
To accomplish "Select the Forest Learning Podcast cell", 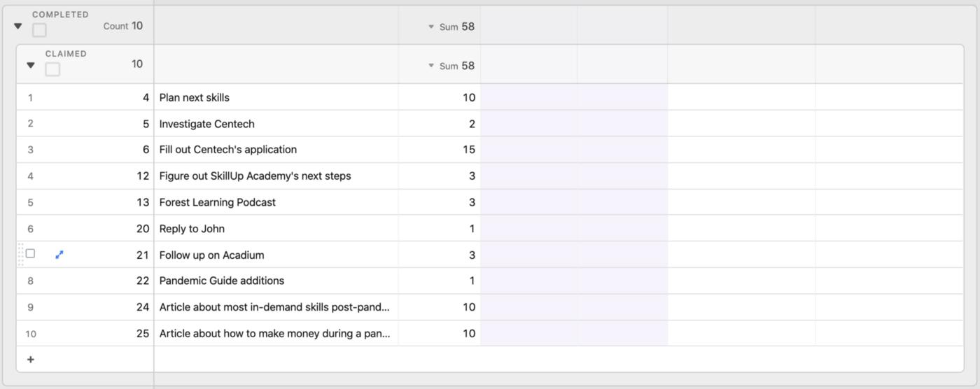I will pos(276,202).
